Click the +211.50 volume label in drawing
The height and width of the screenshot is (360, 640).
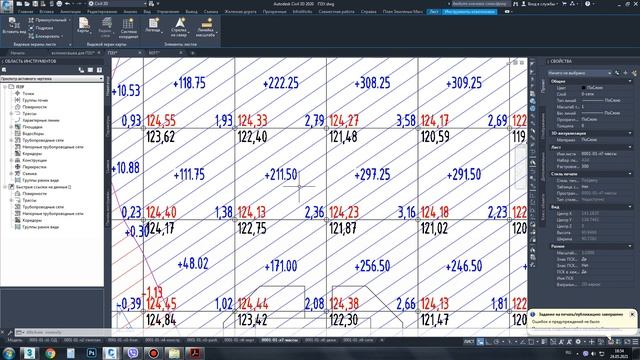pos(281,175)
